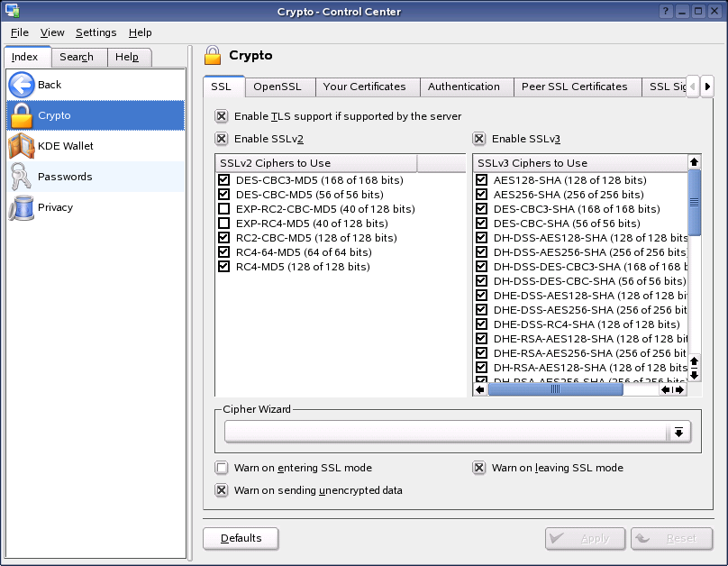Viewport: 728px width, 566px height.
Task: Select DH-DSS-DES-CBC-SHA cipher row
Action: [580, 281]
